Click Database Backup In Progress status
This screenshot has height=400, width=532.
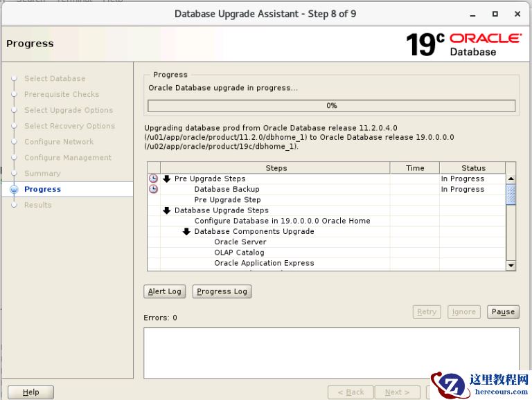[463, 189]
